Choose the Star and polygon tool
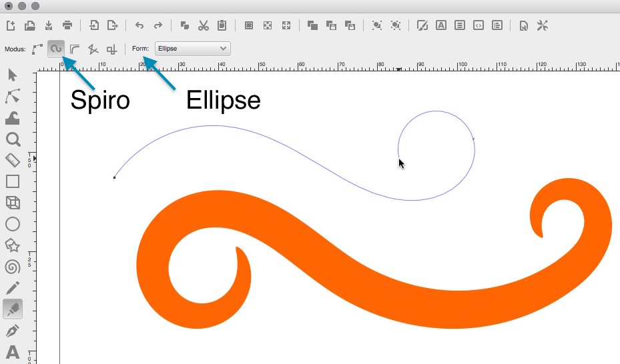Screen dimensions: 620x364 12,246
